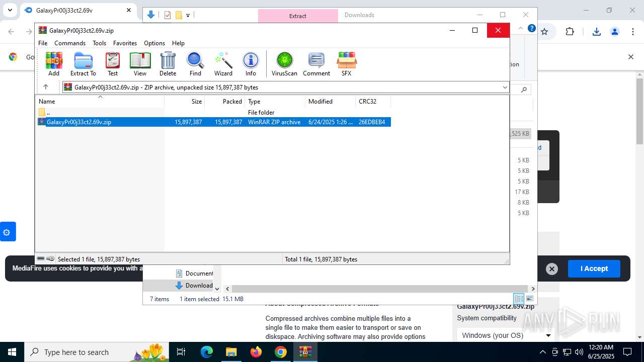Viewport: 644px width, 362px height.
Task: Open the Commands menu
Action: click(x=70, y=43)
